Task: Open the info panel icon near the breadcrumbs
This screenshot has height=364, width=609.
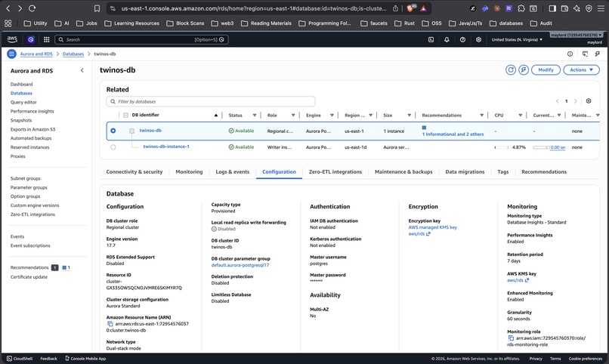Action: (570, 54)
